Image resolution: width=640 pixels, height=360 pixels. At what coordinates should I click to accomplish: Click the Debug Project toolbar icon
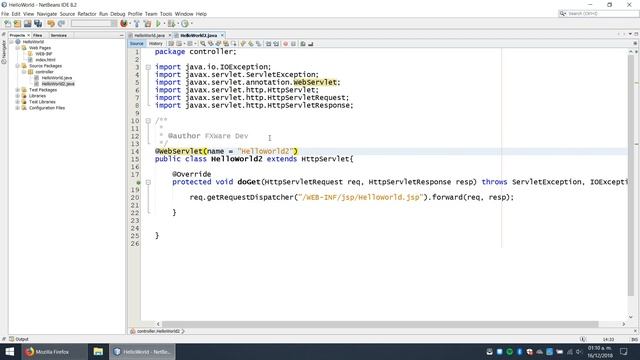pyautogui.click(x=171, y=24)
